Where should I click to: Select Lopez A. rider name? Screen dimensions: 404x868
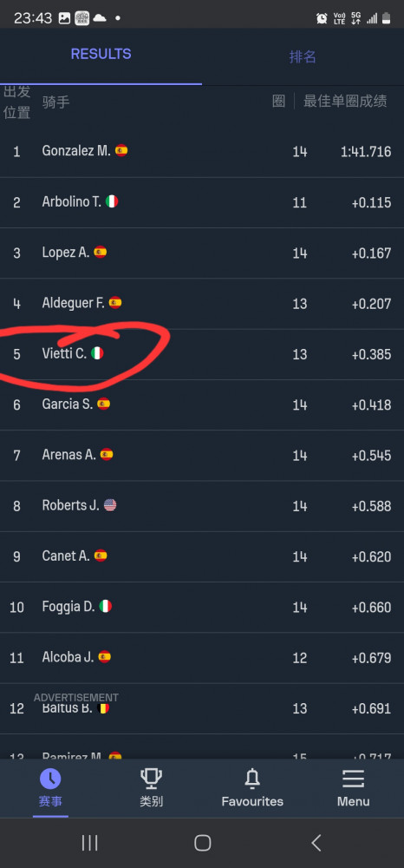click(x=66, y=253)
